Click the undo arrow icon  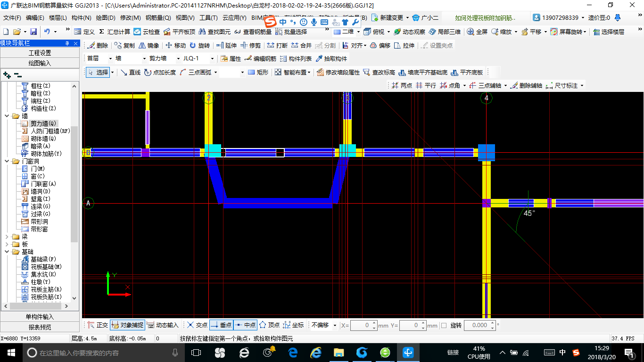click(x=47, y=32)
